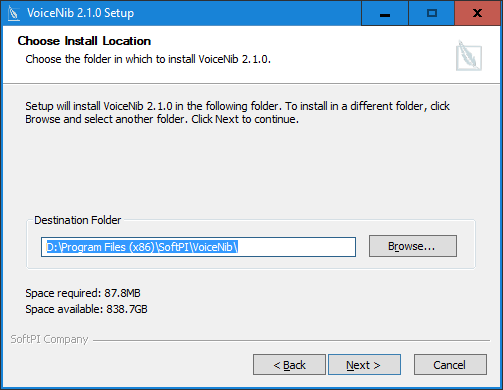Click empty space after path in folder field
The width and height of the screenshot is (503, 390).
[297, 247]
